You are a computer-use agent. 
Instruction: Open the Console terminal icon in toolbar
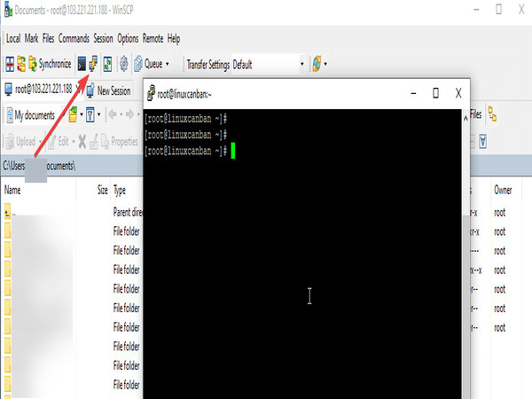(82, 64)
